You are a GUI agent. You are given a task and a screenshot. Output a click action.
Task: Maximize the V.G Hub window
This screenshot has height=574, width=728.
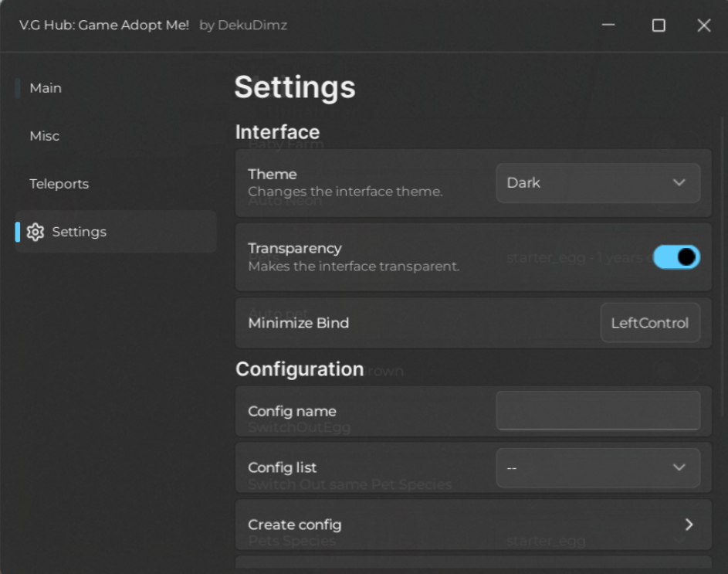(x=659, y=25)
